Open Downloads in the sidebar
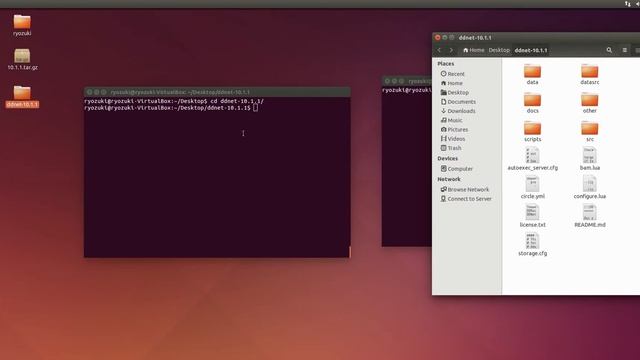Image resolution: width=640 pixels, height=360 pixels. (458, 111)
